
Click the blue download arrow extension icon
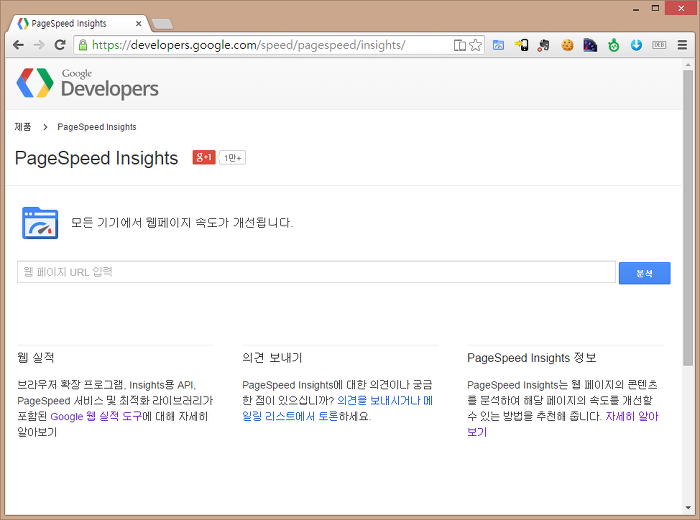click(x=636, y=45)
